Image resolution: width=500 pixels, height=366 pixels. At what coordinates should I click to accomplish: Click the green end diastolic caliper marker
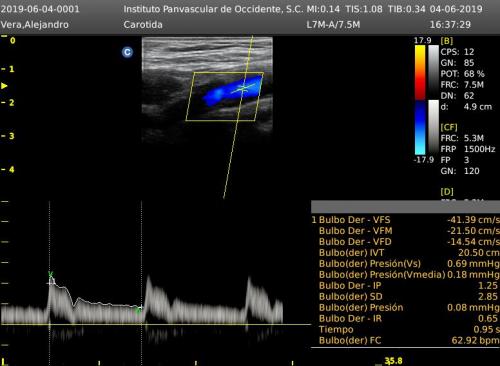(x=139, y=310)
